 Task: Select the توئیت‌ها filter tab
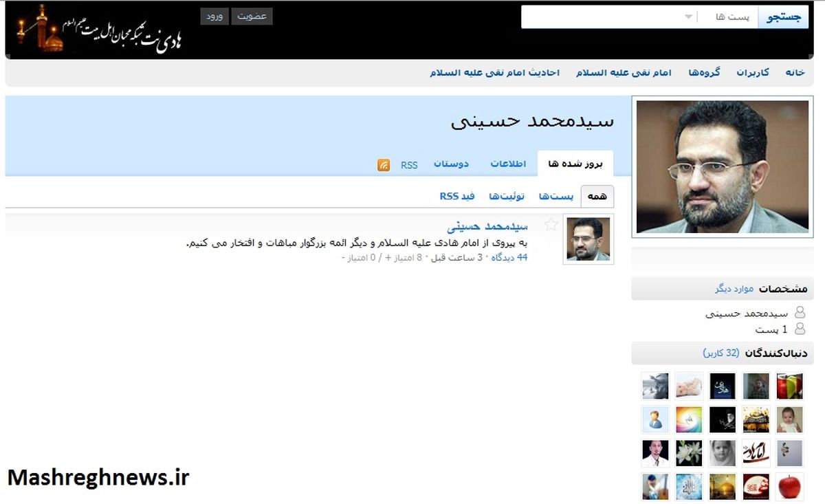507,196
